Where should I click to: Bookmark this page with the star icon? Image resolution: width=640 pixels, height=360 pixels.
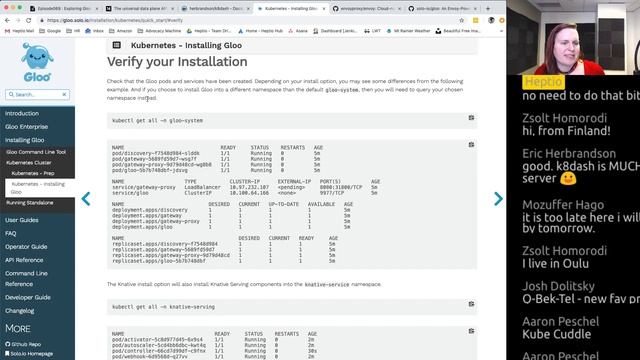(462, 20)
